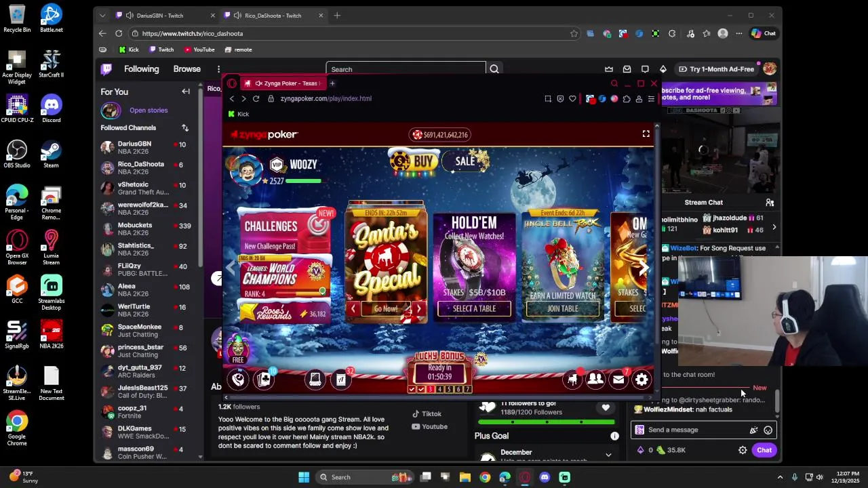Click the BUY chips button

pos(414,162)
